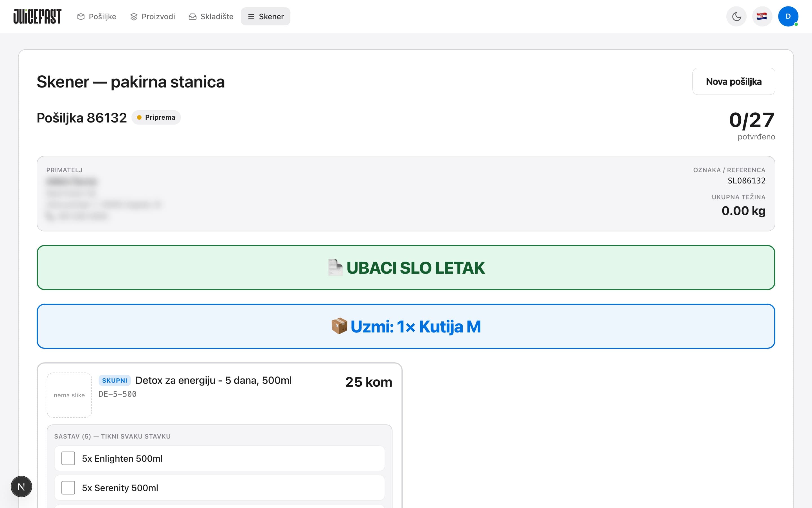Image resolution: width=812 pixels, height=508 pixels.
Task: Click the Priprema status badge
Action: click(156, 117)
